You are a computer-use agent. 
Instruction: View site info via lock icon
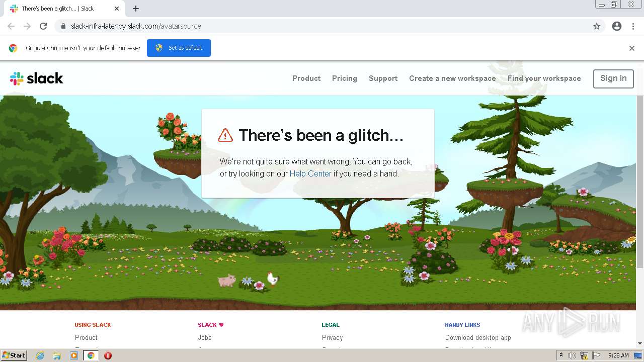[63, 26]
